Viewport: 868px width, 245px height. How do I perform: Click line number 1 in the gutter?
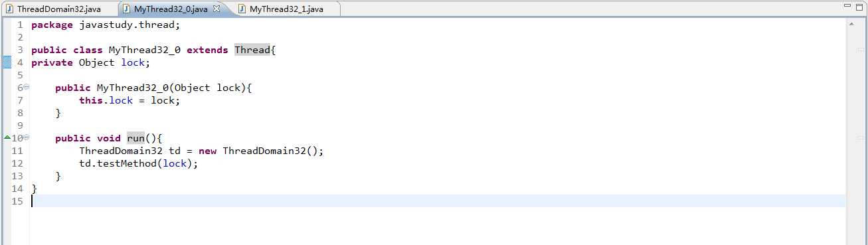point(20,25)
